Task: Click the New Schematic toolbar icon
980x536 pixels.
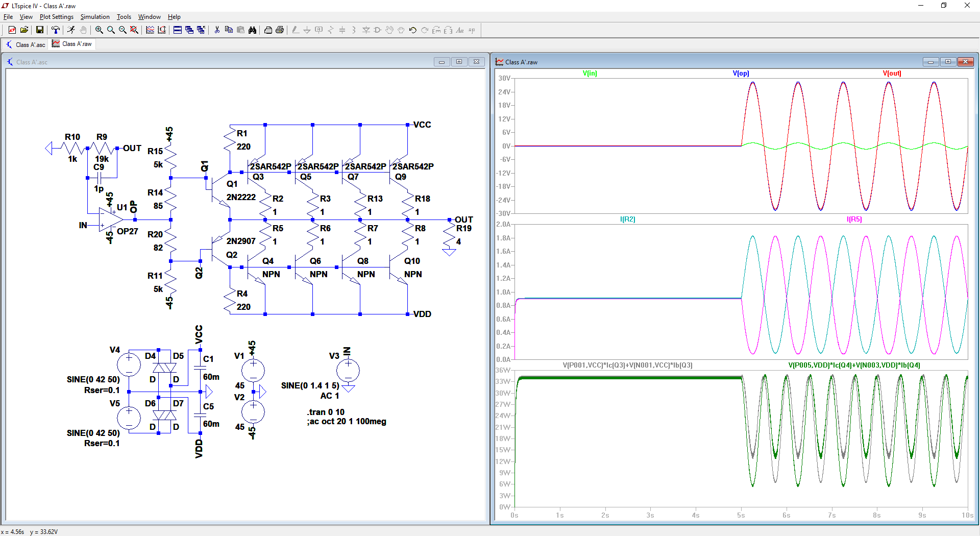Action: pos(12,30)
